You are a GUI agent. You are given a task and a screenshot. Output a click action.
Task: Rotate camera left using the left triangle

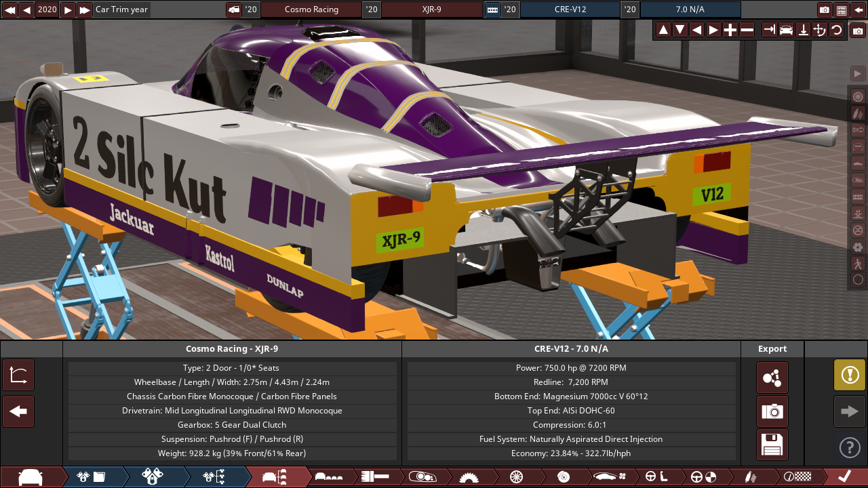696,30
